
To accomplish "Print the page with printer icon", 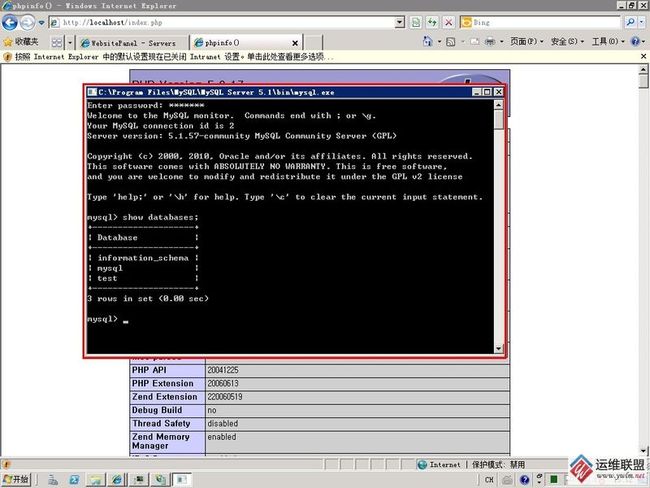I will point(490,42).
